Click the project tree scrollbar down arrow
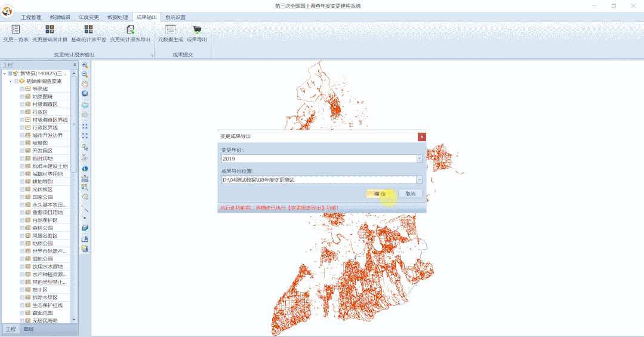 tap(74, 320)
